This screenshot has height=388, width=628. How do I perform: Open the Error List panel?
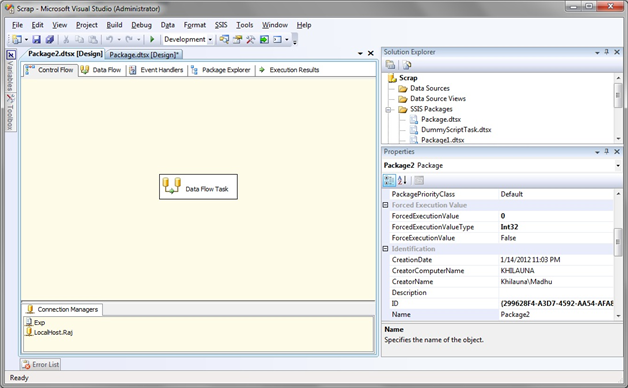point(40,364)
